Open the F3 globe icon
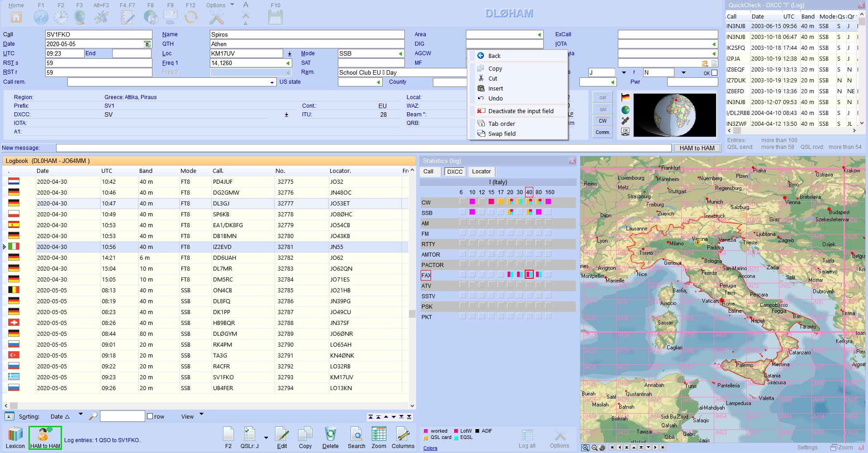Image resolution: width=868 pixels, height=453 pixels. [x=80, y=17]
